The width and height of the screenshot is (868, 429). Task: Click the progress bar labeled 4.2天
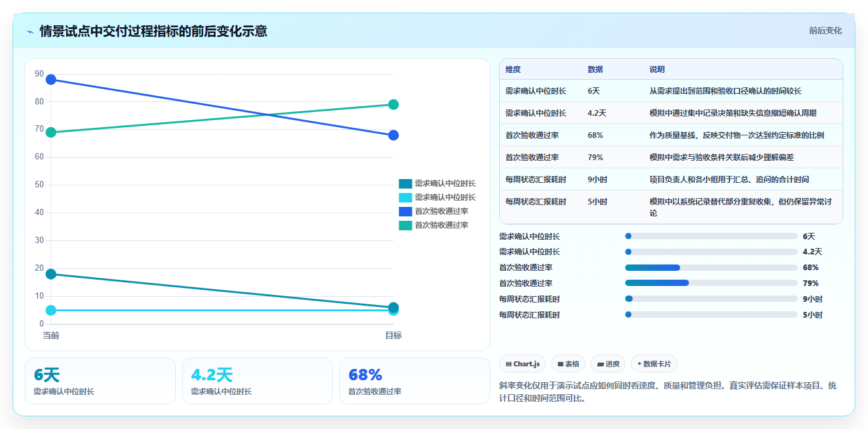(x=711, y=252)
